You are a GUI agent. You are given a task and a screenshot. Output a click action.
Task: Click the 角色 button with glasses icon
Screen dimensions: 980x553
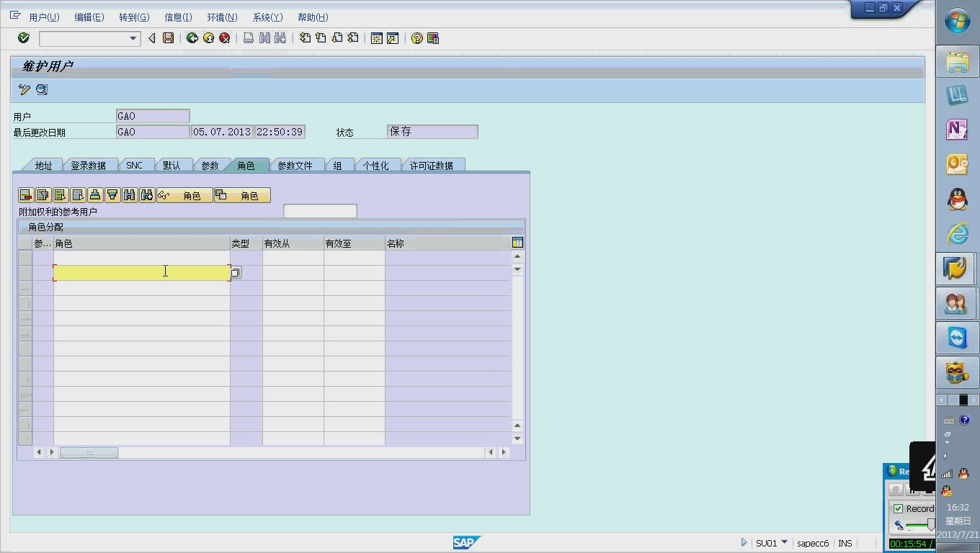click(x=184, y=195)
